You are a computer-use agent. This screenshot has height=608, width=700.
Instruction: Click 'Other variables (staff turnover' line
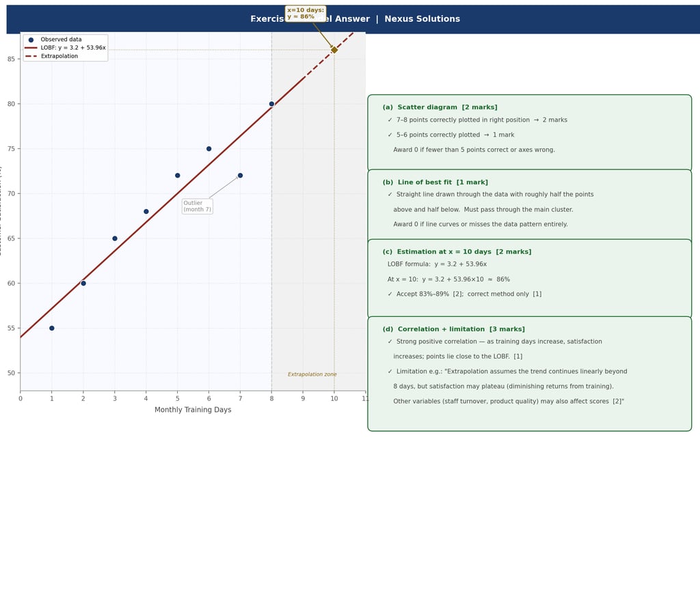tap(509, 402)
